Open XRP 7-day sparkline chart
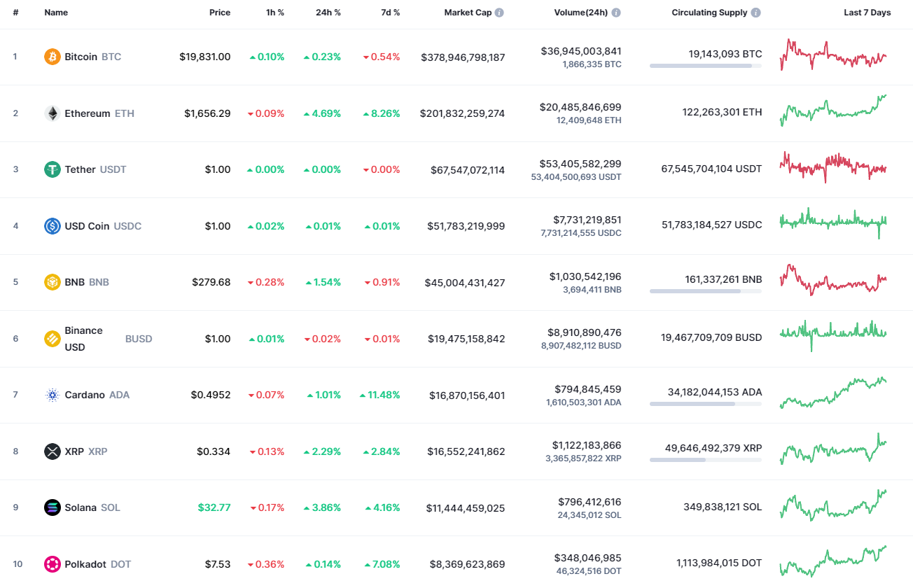 point(833,449)
